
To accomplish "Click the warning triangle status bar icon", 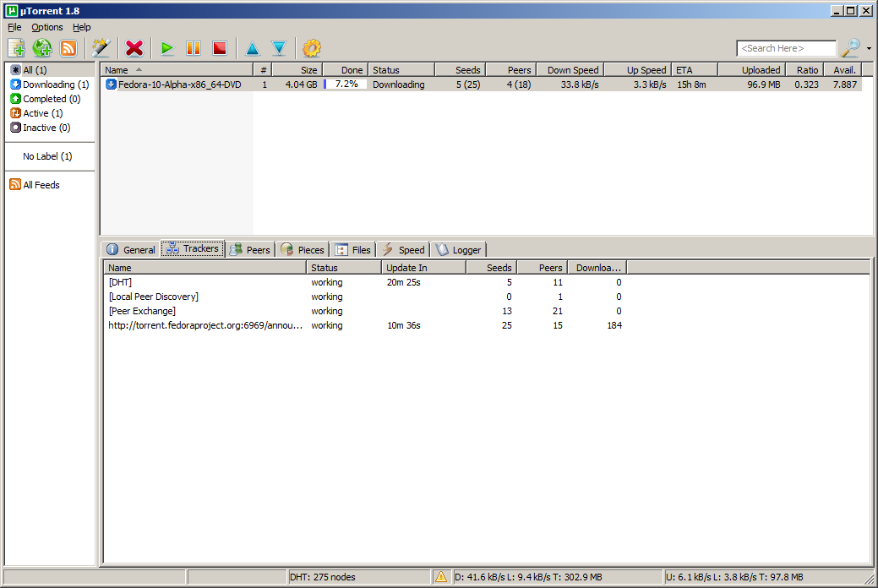I will pos(441,577).
